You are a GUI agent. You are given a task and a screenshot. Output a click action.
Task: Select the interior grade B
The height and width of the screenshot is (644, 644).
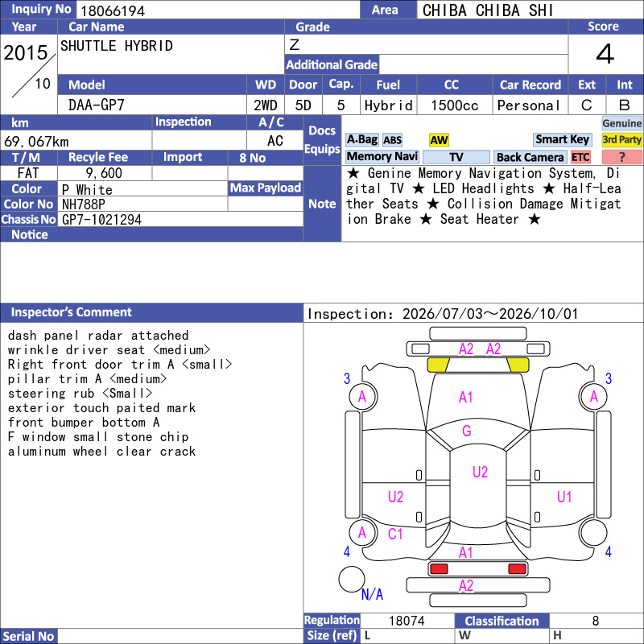click(x=625, y=105)
